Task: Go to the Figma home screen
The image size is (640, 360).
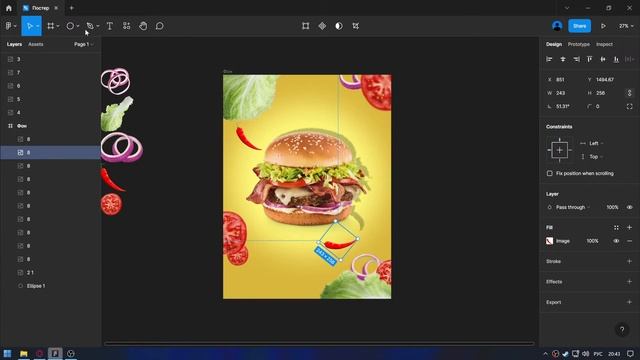Action: point(9,8)
